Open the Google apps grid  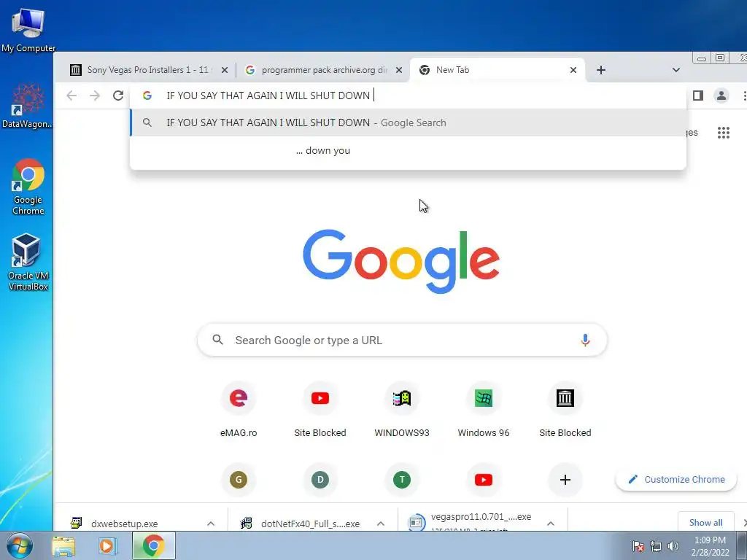click(x=723, y=133)
